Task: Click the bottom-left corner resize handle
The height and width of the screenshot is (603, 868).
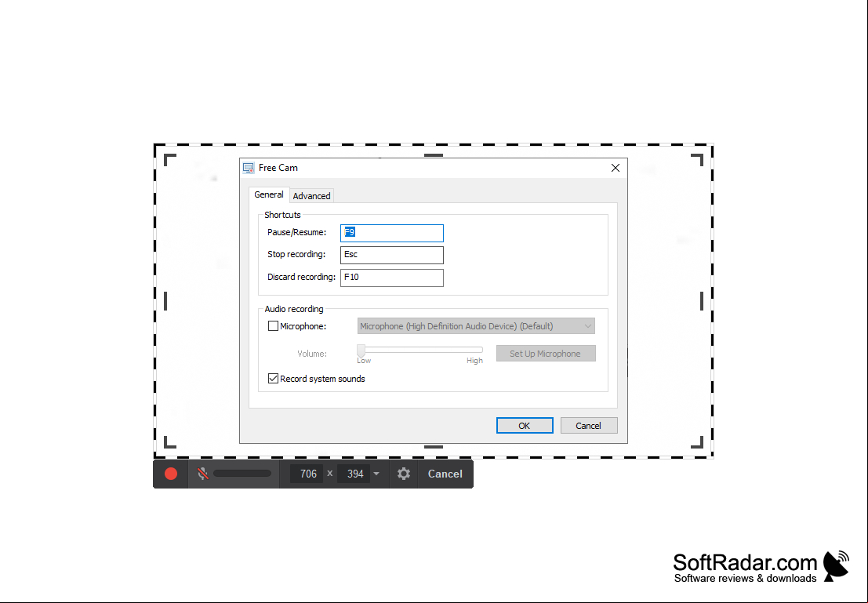Action: click(x=170, y=442)
